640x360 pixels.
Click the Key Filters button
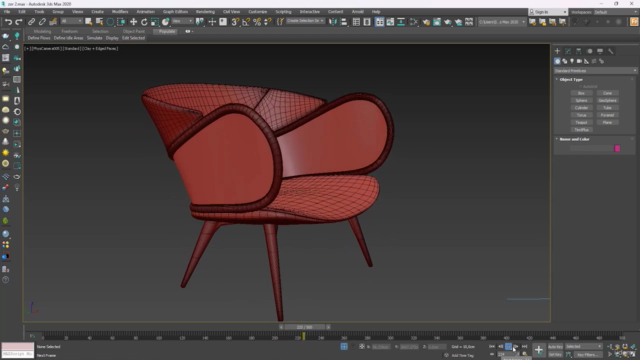tap(588, 355)
